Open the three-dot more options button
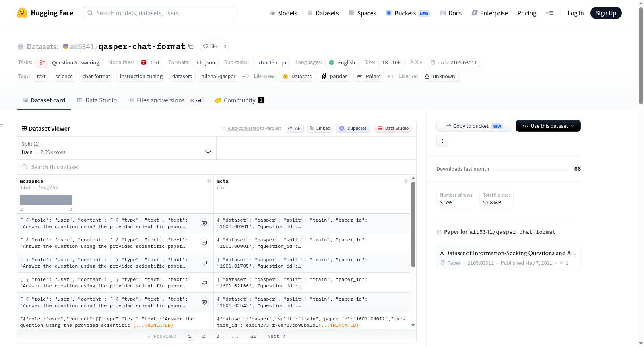644x347 pixels. tap(442, 141)
